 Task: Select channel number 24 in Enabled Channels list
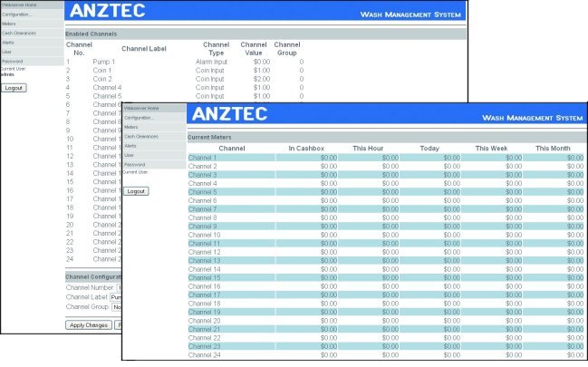70,259
